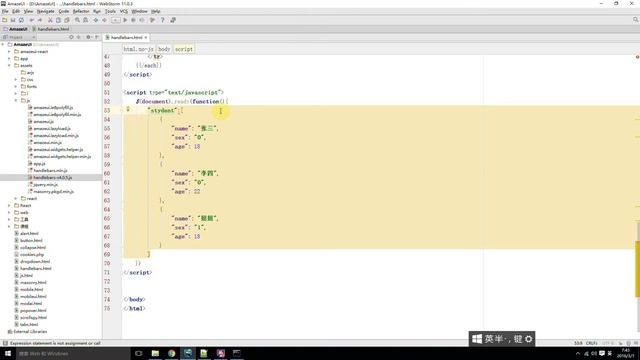This screenshot has height=360, width=640.
Task: Select cookies.php in project tree
Action: click(x=32, y=254)
